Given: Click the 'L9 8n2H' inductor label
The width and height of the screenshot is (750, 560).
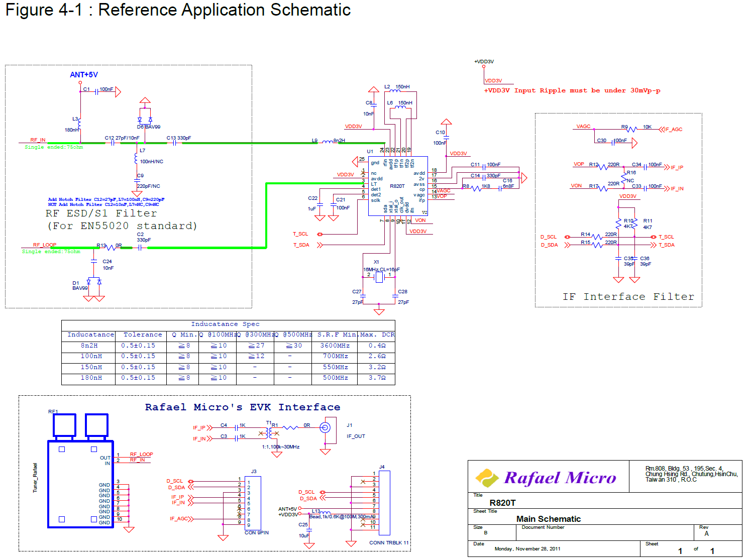Looking at the screenshot, I should (x=329, y=141).
